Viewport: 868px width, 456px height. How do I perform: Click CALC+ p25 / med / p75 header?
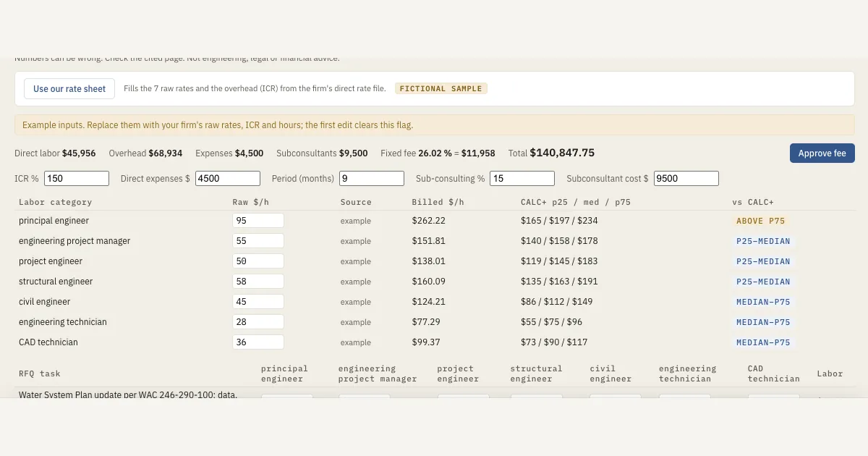click(x=576, y=202)
